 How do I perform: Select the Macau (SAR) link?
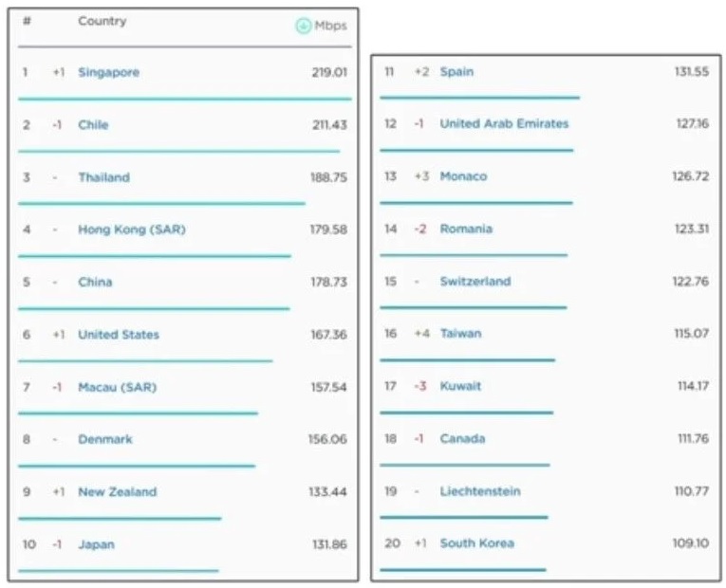(117, 387)
